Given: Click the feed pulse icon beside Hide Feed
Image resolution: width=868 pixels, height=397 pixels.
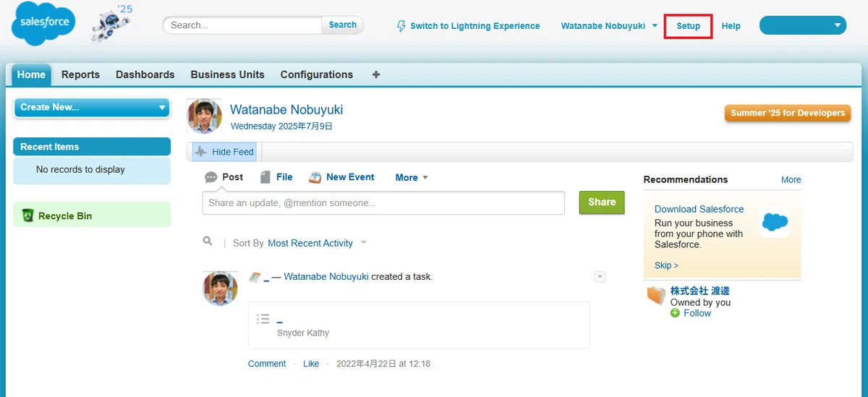Looking at the screenshot, I should pyautogui.click(x=200, y=152).
